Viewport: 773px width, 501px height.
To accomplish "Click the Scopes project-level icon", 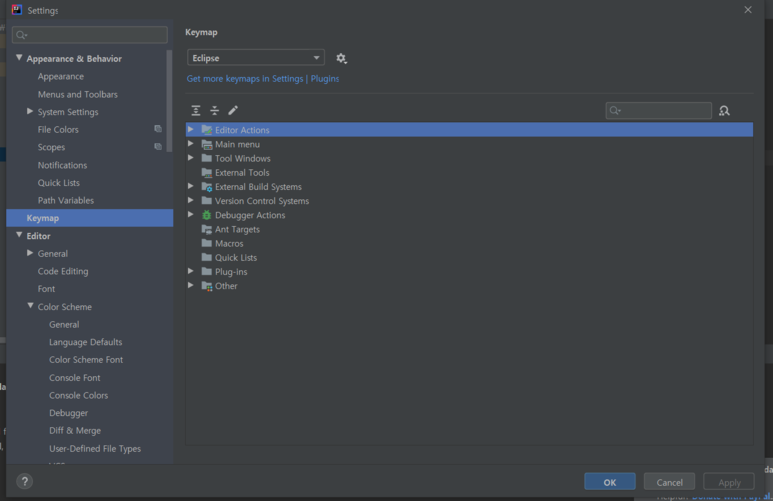I will click(158, 147).
